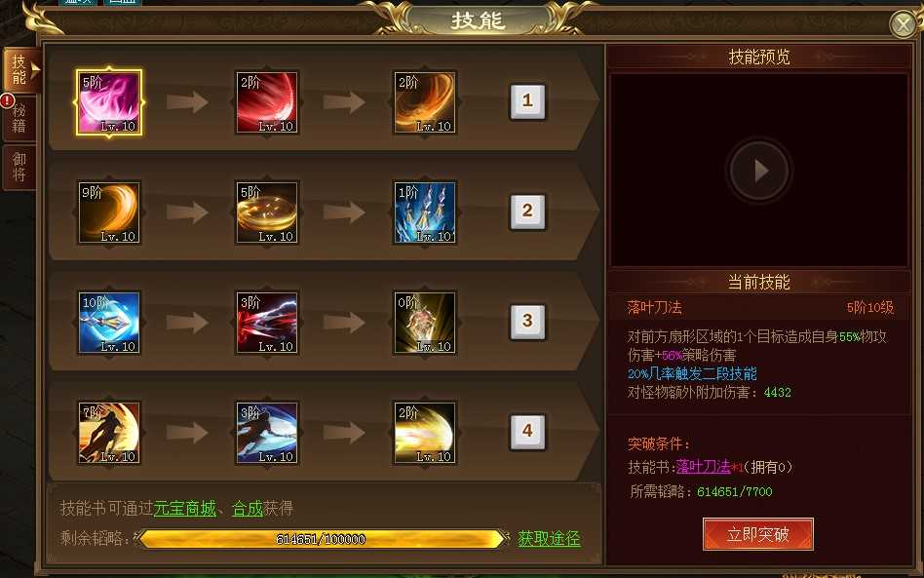Viewport: 924px width, 578px height.
Task: Select the 7阶 warrior silhouette skill icon
Action: pos(109,433)
